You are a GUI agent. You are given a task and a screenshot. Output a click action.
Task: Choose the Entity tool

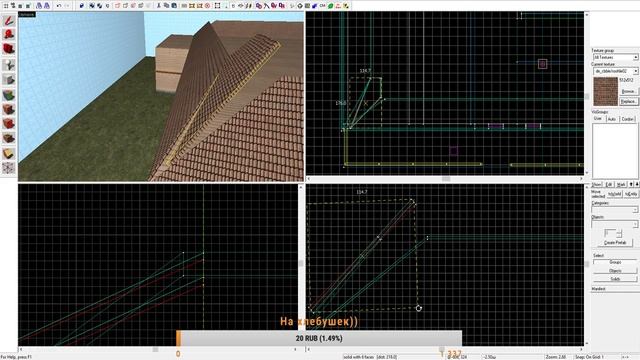click(9, 64)
